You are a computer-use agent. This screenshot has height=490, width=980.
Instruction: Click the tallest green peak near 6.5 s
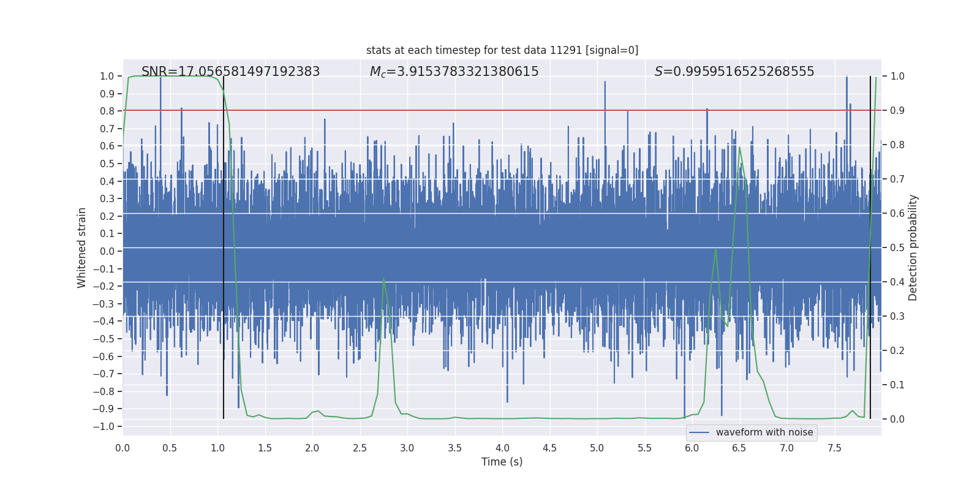click(739, 148)
